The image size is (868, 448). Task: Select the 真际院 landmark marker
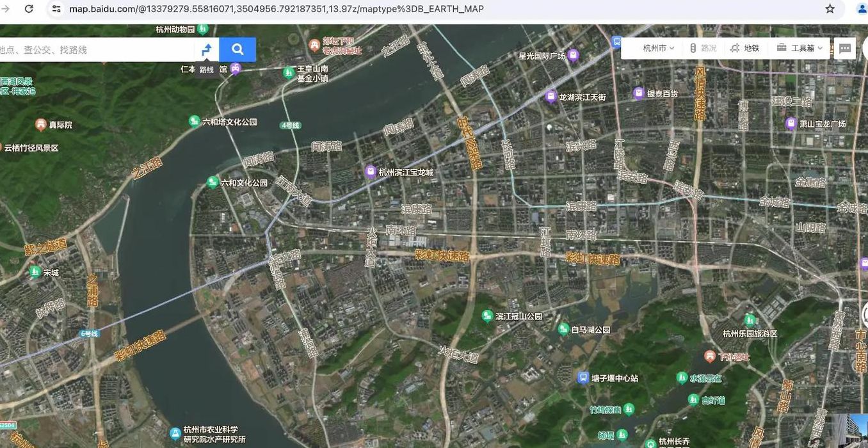[x=41, y=124]
